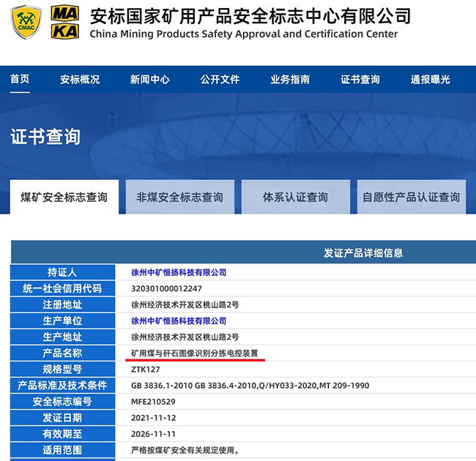Switch to the 非煤安全标志查询 tab
Image resolution: width=476 pixels, height=461 pixels.
[x=180, y=197]
